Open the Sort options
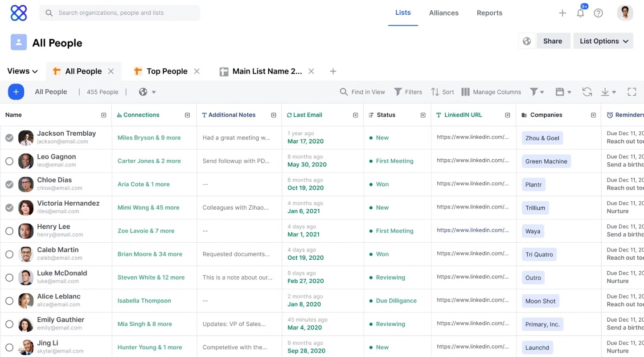This screenshot has height=357, width=644. tap(442, 92)
